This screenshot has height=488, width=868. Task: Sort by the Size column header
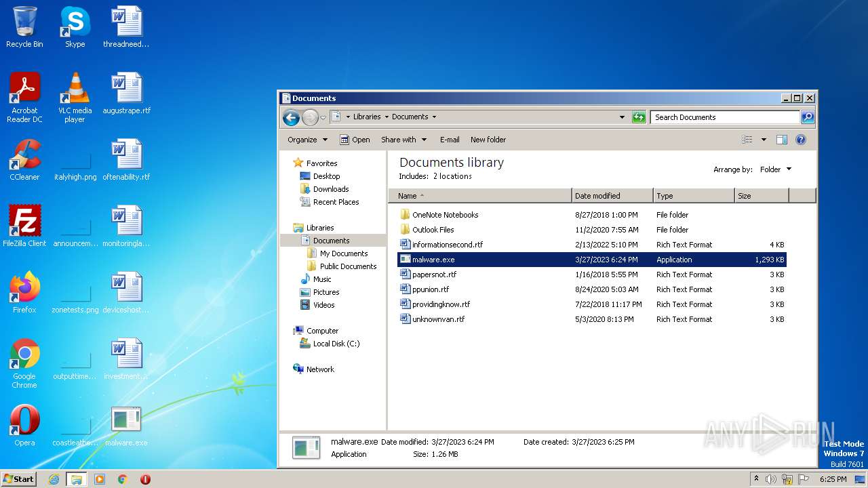(x=762, y=196)
